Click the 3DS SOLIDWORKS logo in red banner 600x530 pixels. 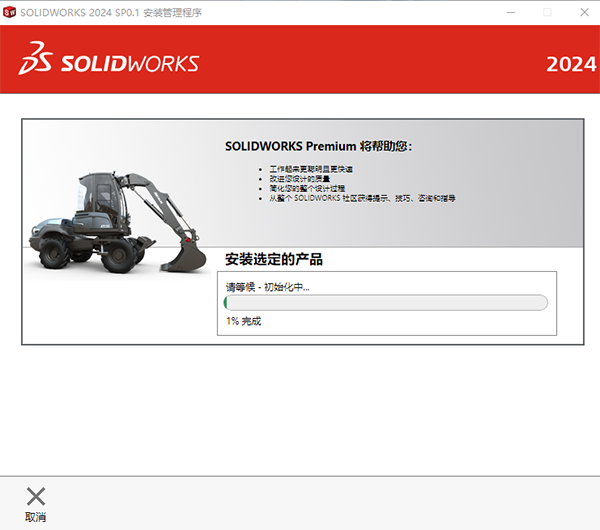[x=109, y=59]
